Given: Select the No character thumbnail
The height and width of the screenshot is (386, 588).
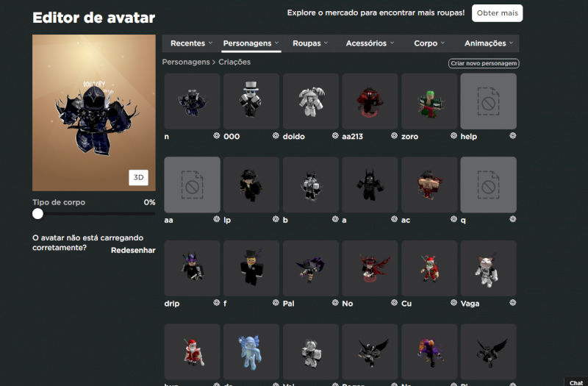Looking at the screenshot, I should click(370, 268).
